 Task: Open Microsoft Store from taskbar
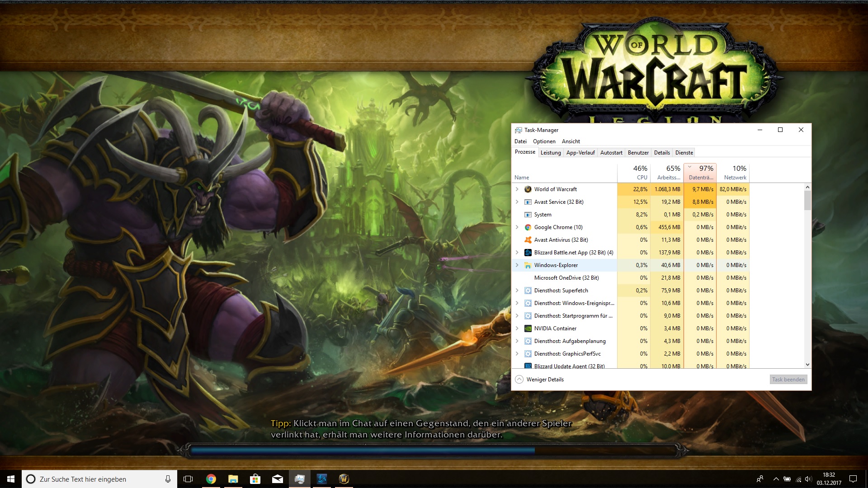click(x=255, y=479)
